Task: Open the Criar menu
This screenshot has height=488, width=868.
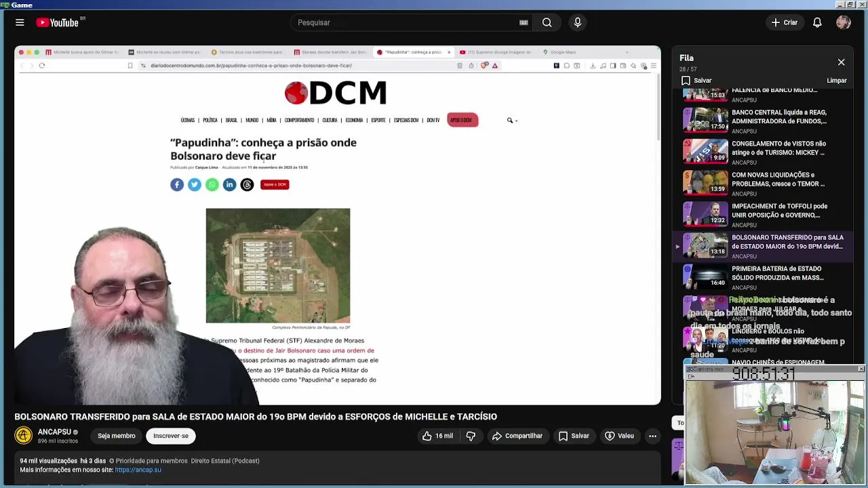Action: (x=784, y=22)
